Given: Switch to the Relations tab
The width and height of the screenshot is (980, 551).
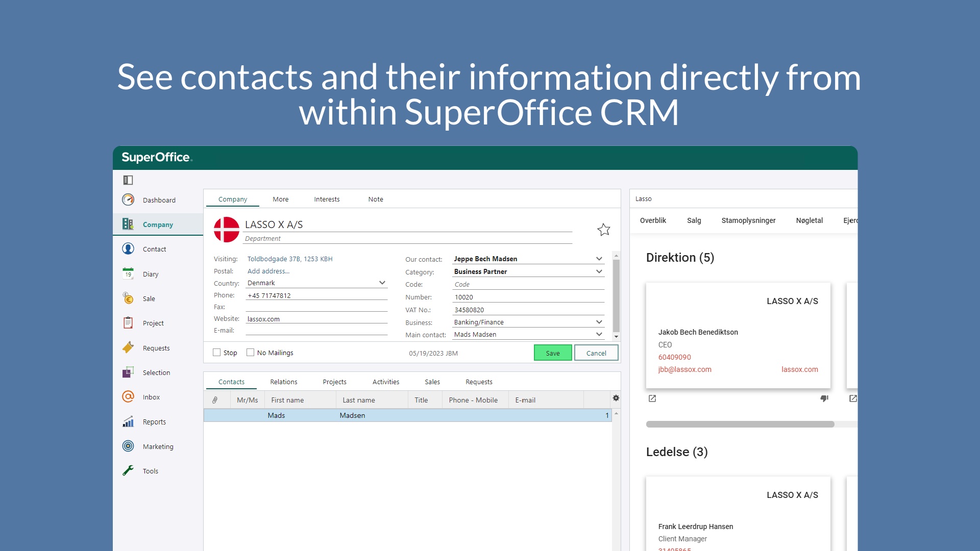Looking at the screenshot, I should [x=284, y=382].
